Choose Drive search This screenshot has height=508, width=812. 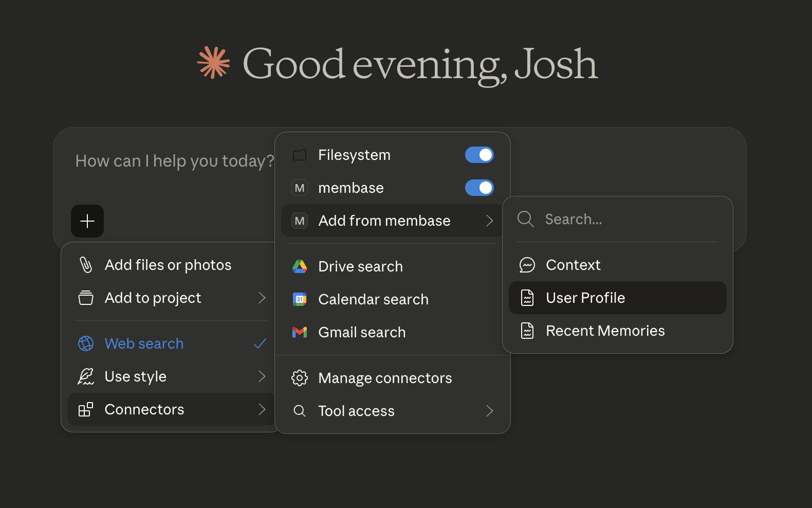point(393,266)
